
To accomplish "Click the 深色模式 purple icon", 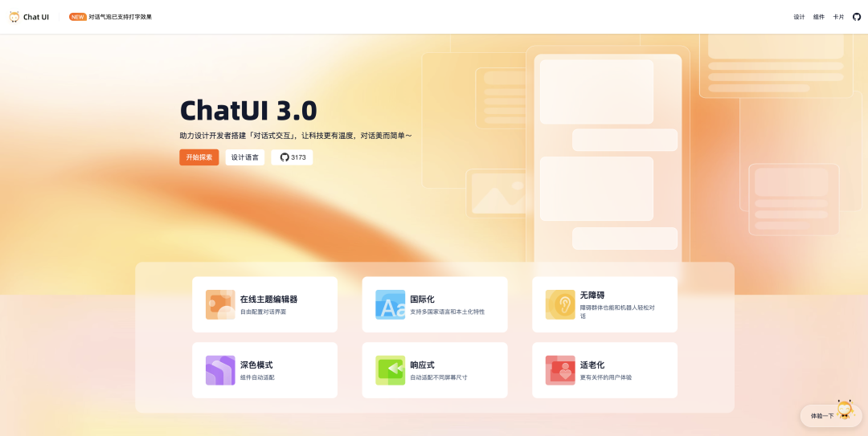I will [220, 370].
